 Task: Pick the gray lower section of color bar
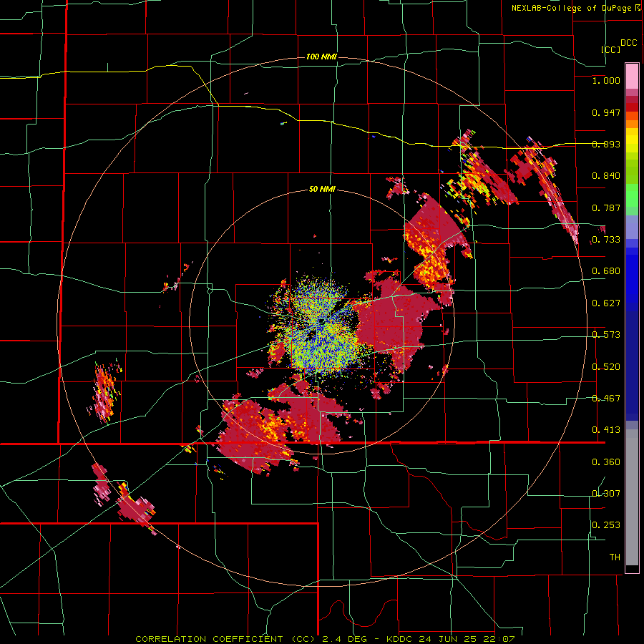[632, 497]
